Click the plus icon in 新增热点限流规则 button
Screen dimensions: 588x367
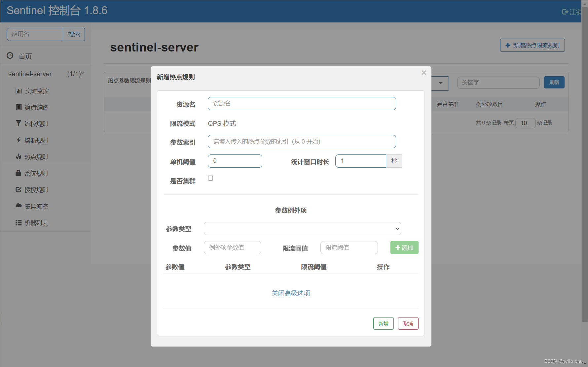click(508, 45)
